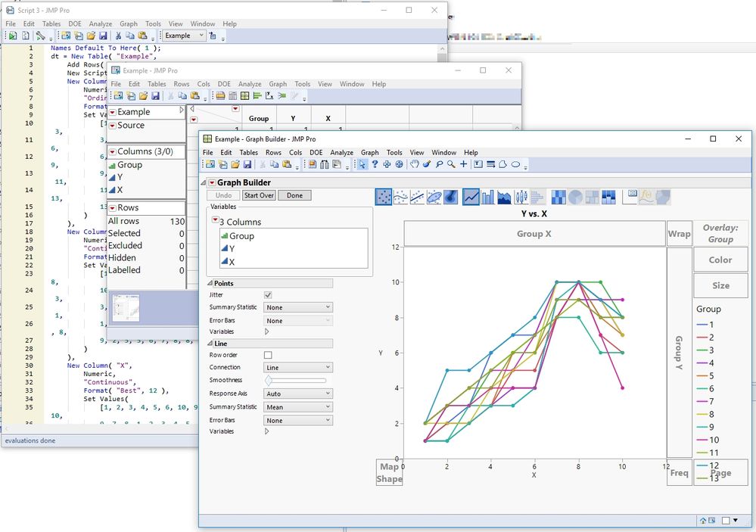Select the Line element chart icon
Viewport: 756px width, 532px height.
[471, 197]
